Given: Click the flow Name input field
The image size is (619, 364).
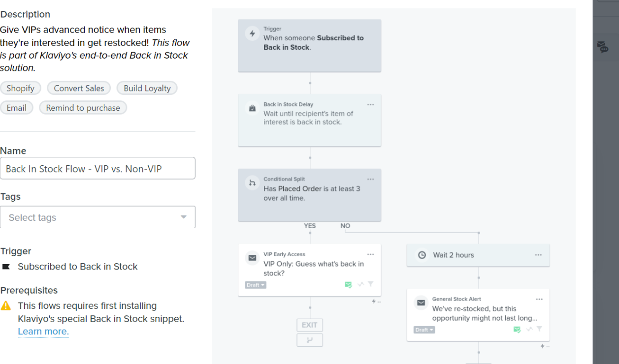Looking at the screenshot, I should pyautogui.click(x=98, y=168).
